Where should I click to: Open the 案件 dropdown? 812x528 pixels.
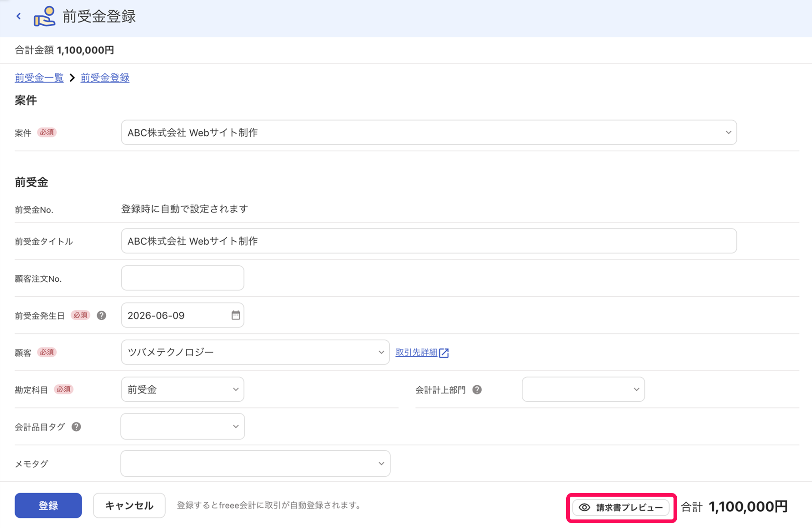pyautogui.click(x=429, y=132)
